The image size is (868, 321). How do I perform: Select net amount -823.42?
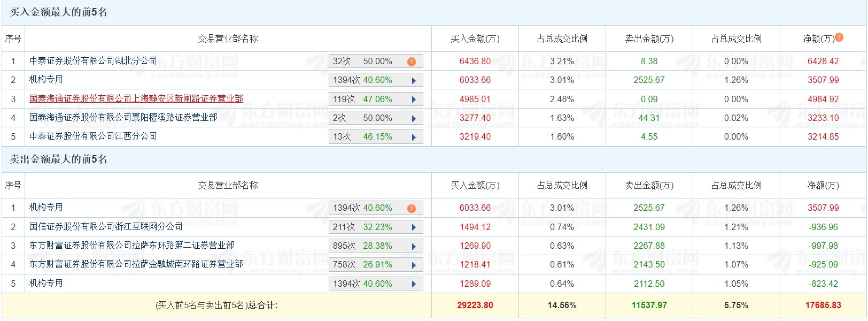click(823, 284)
